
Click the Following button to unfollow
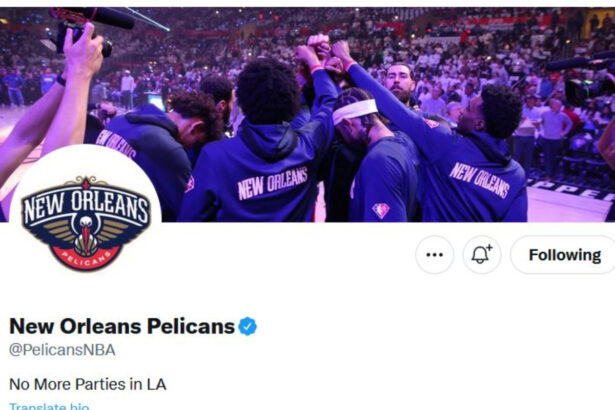click(x=564, y=255)
